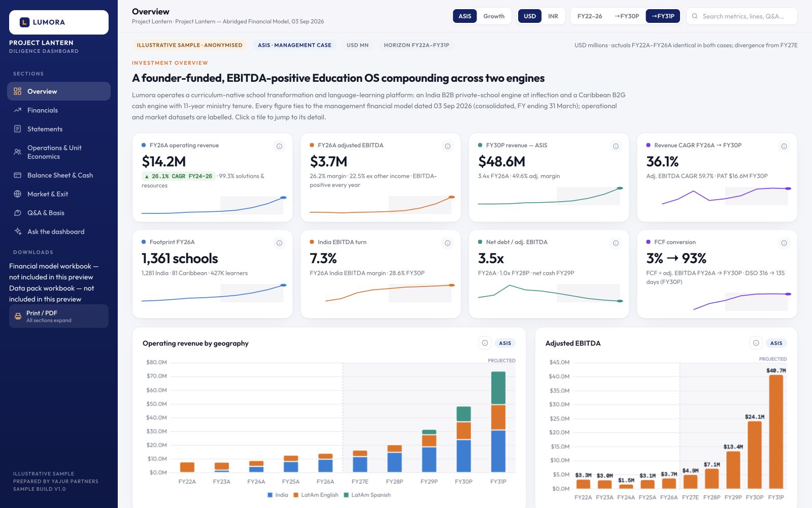Open the Ask the dashboard page
812x508 pixels.
(x=59, y=232)
